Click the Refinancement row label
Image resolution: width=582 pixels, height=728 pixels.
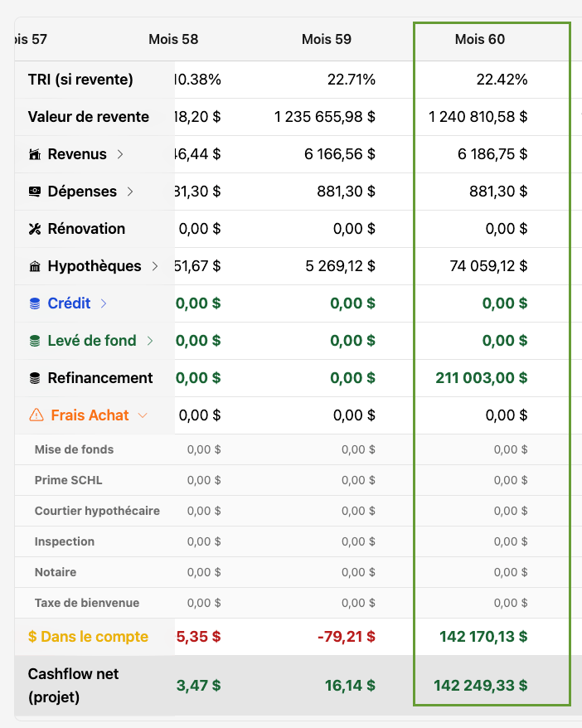(x=100, y=378)
